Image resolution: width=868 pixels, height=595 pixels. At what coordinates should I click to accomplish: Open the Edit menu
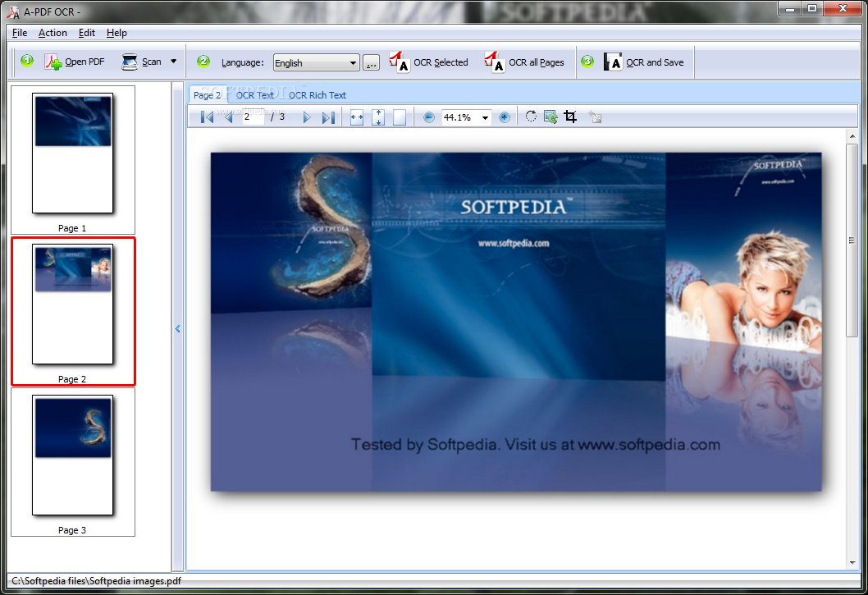point(87,33)
